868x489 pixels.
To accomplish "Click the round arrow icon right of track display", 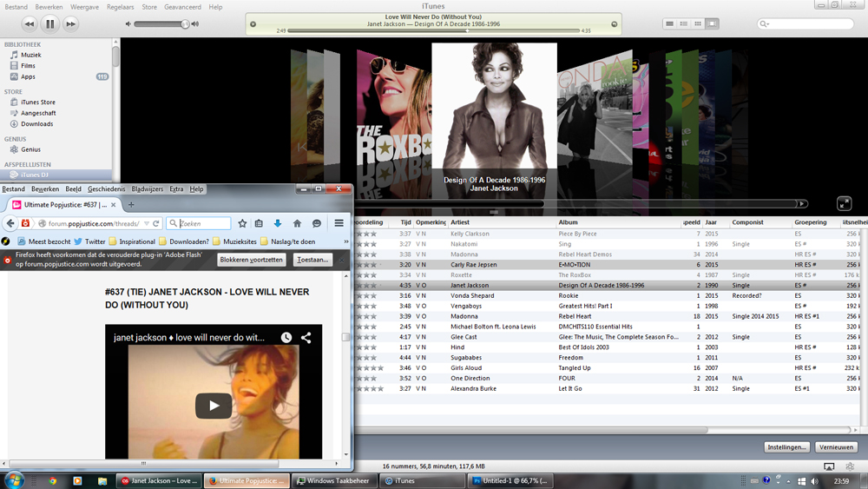I will click(614, 23).
